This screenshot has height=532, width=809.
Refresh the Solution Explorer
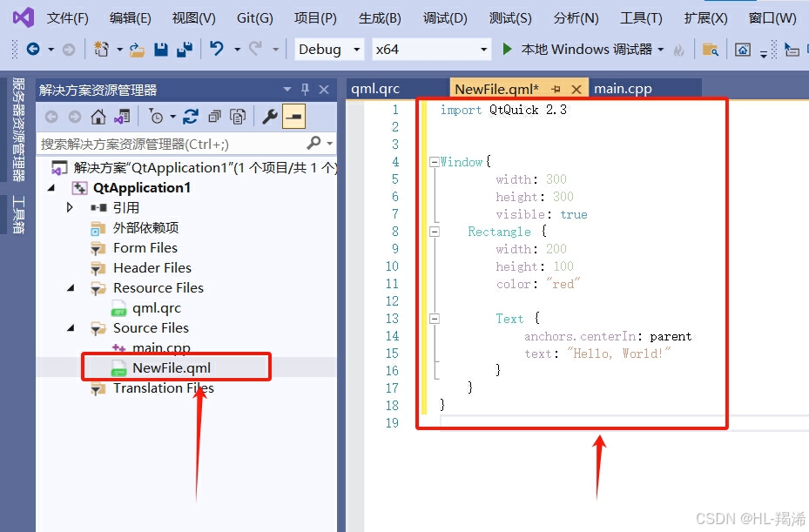tap(191, 116)
